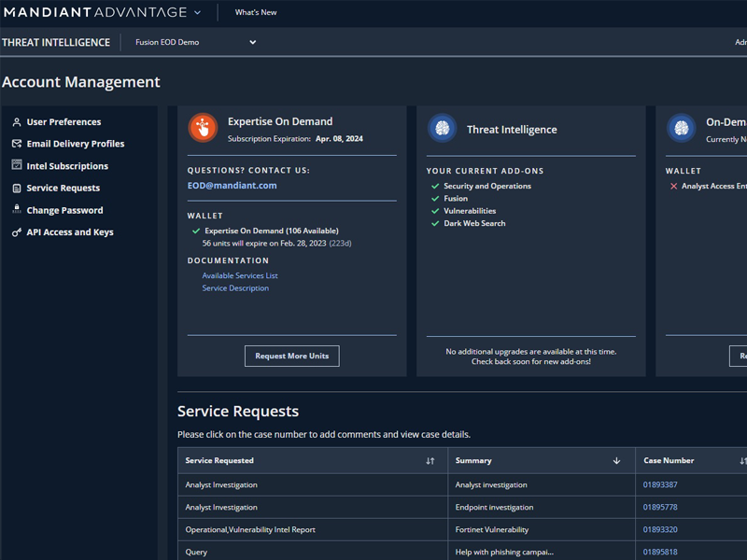Image resolution: width=747 pixels, height=560 pixels.
Task: Click the Threat Intelligence brain icon
Action: tap(442, 128)
